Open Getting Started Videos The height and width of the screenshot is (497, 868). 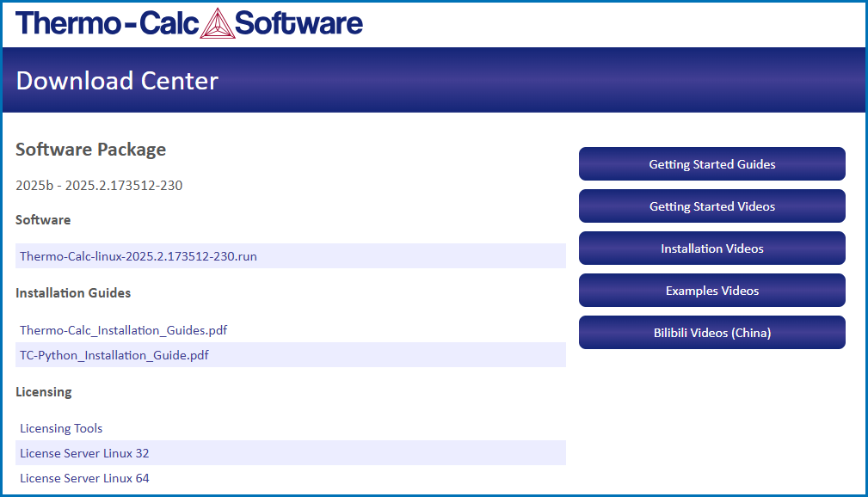712,206
